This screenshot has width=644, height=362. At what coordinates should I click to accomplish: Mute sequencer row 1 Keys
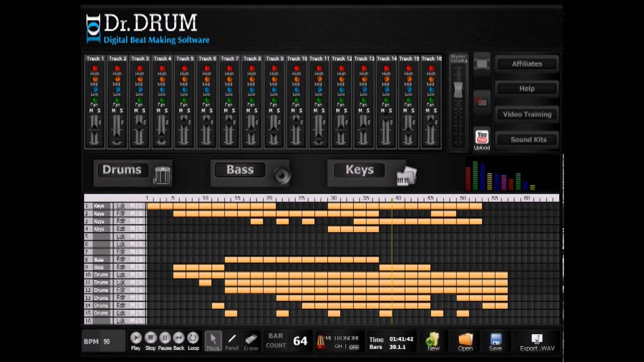click(133, 206)
